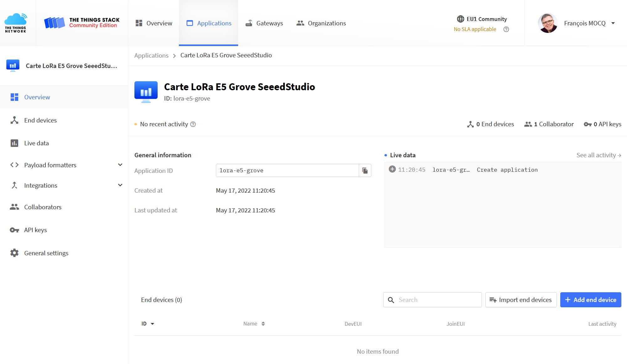Click the sidebar API keys key icon
Viewport: 627px width, 364px height.
(14, 230)
